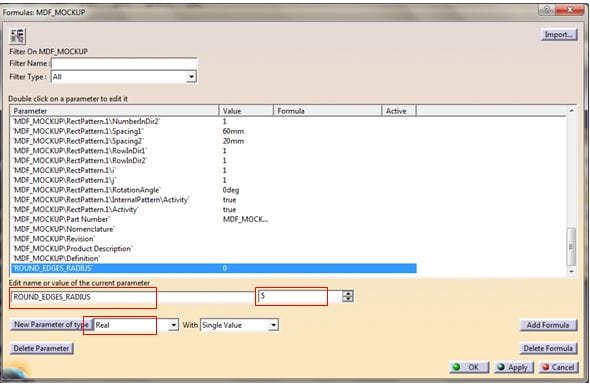
Task: Select the RectPattern.1\i parameter row
Action: coord(213,170)
